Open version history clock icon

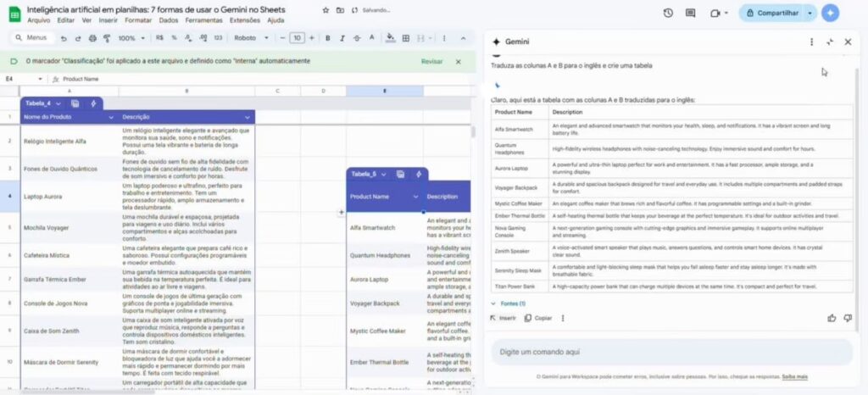point(668,13)
